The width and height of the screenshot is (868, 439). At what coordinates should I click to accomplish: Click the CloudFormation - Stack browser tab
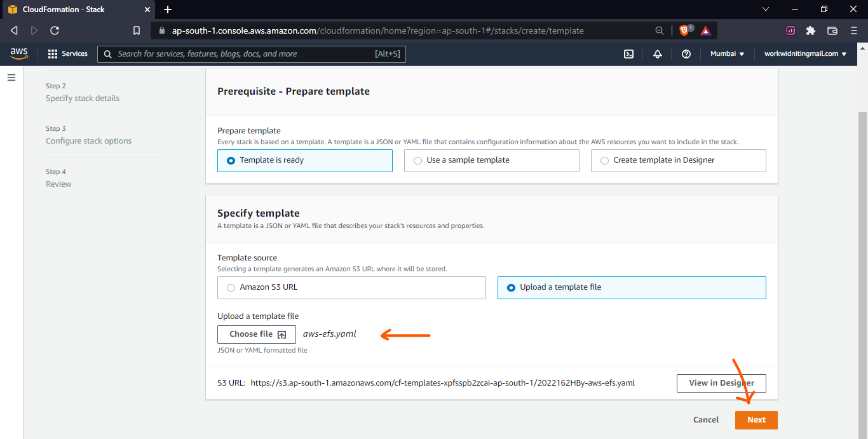[79, 10]
